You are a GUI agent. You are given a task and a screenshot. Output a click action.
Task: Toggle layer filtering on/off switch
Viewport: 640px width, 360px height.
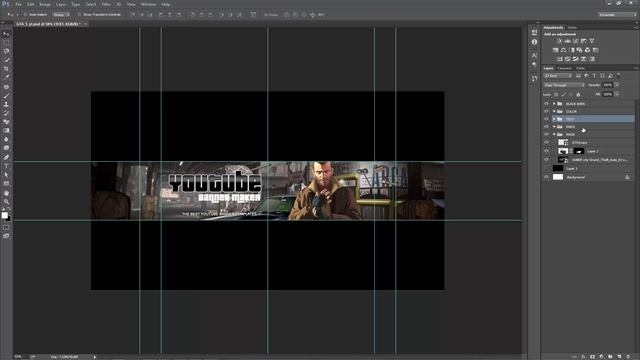coord(619,76)
